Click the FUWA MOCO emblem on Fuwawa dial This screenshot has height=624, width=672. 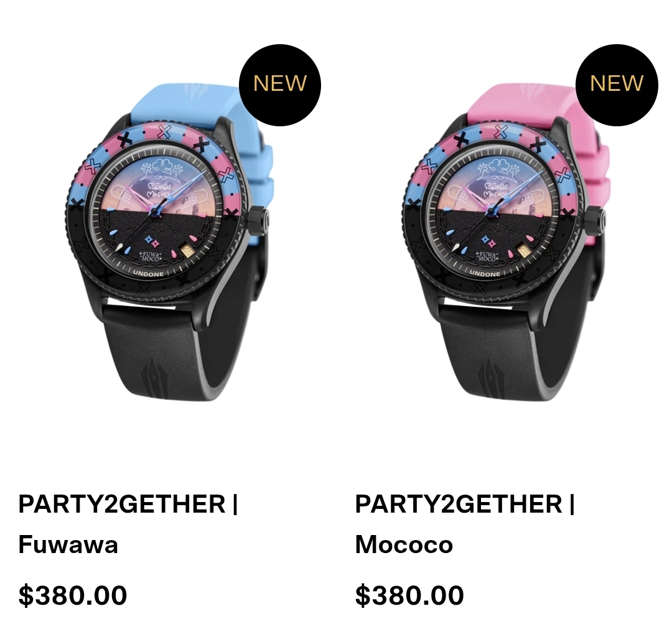click(x=151, y=257)
